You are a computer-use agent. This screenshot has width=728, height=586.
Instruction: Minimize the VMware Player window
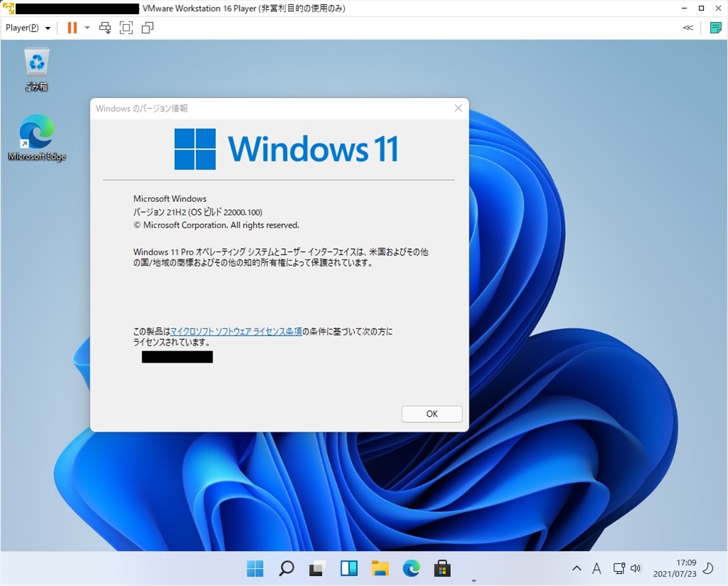pyautogui.click(x=685, y=9)
